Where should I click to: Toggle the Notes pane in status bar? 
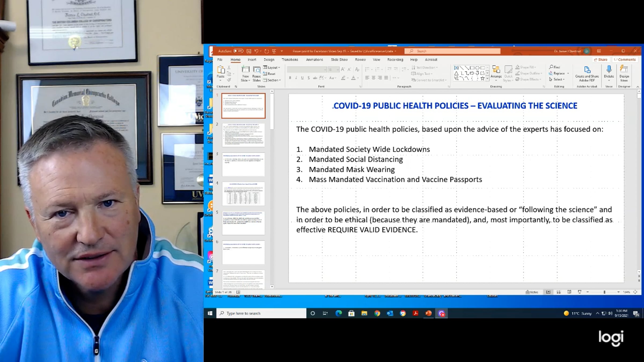(532, 292)
